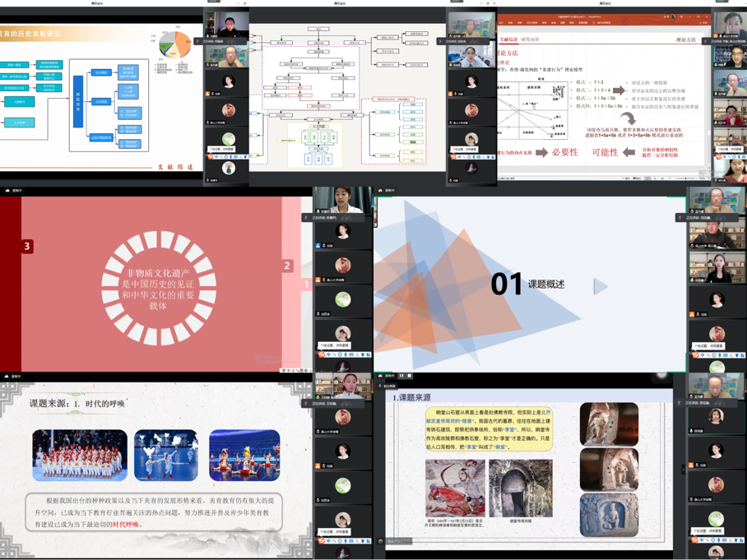Image resolution: width=747 pixels, height=560 pixels.
Task: Stop recording in the bottom-right meeting window
Action: click(410, 376)
